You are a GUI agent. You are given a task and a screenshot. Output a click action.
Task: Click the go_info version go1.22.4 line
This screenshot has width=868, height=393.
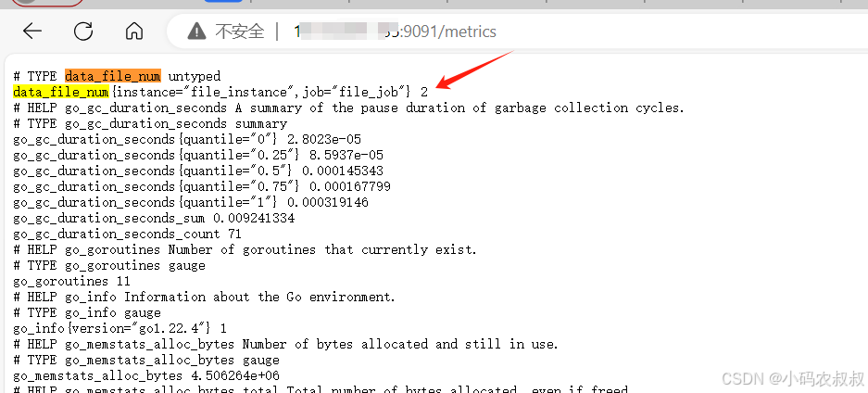click(120, 328)
